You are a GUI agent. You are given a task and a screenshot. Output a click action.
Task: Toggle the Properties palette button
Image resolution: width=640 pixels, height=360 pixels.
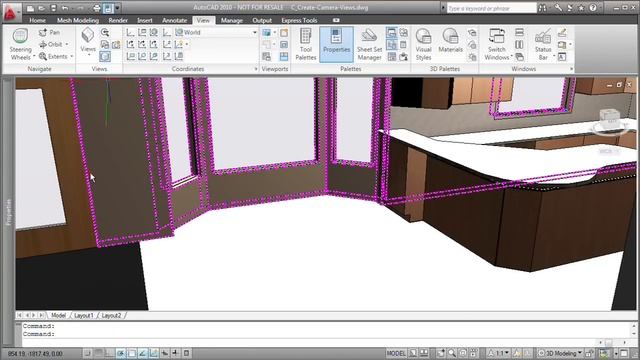[336, 44]
